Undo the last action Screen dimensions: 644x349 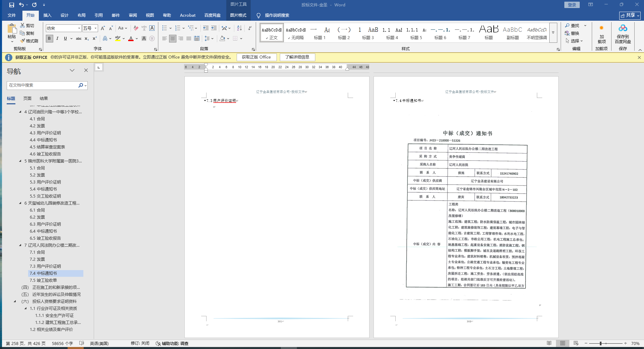click(x=21, y=5)
